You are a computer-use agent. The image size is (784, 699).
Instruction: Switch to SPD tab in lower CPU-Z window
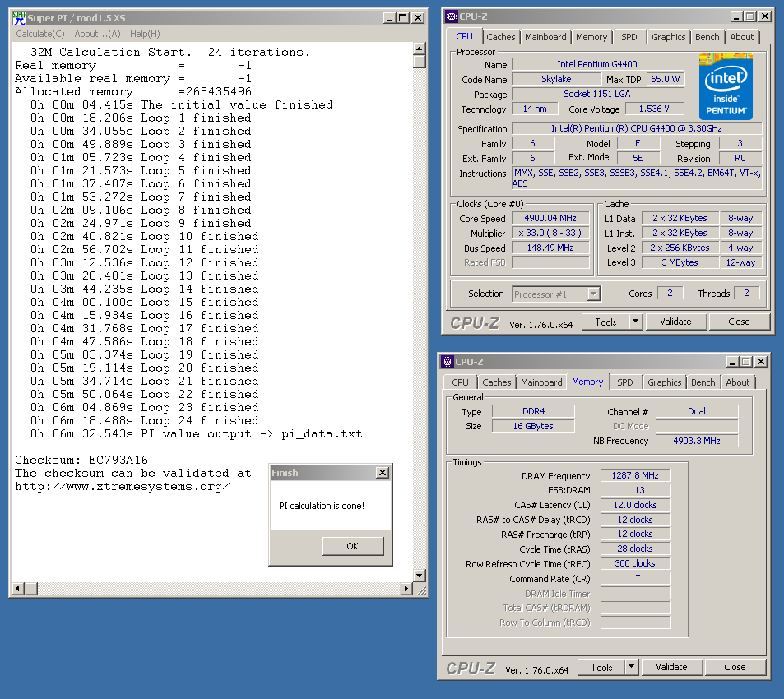[625, 382]
